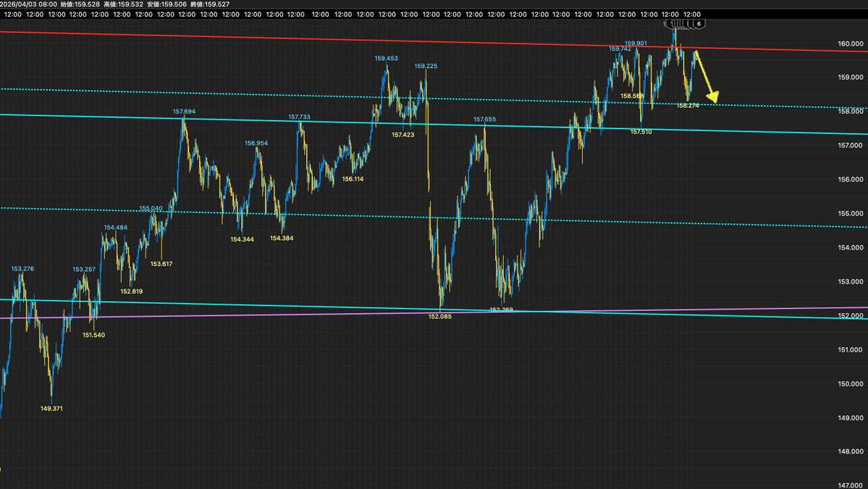Click the 153.257 peak label
868x489 pixels.
[x=84, y=269]
